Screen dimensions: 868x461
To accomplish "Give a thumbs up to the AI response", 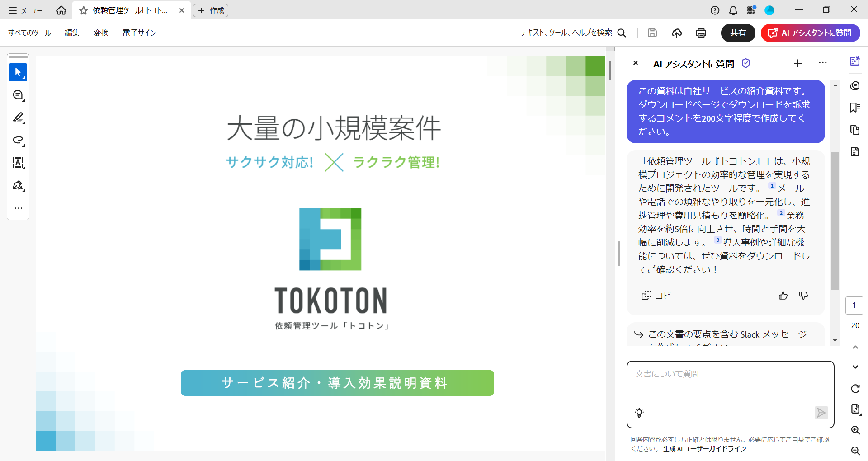I will (x=783, y=296).
